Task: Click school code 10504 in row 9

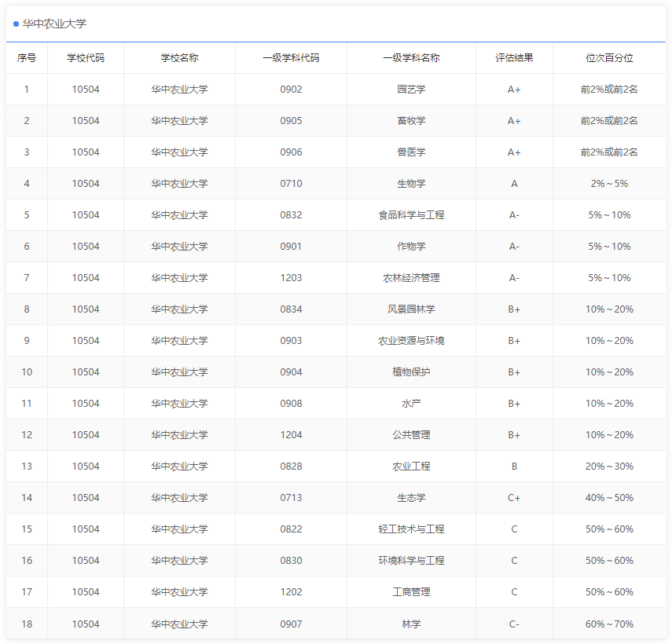Action: tap(86, 340)
